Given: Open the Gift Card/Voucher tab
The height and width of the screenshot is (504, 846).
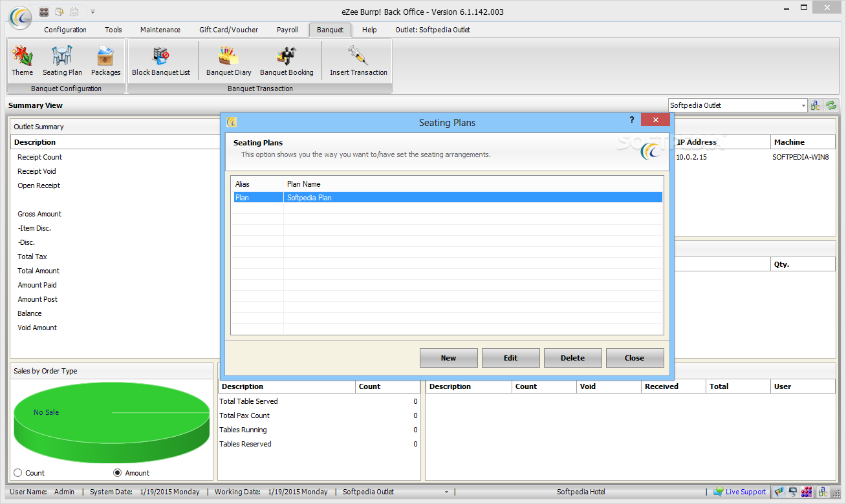Looking at the screenshot, I should coord(229,30).
